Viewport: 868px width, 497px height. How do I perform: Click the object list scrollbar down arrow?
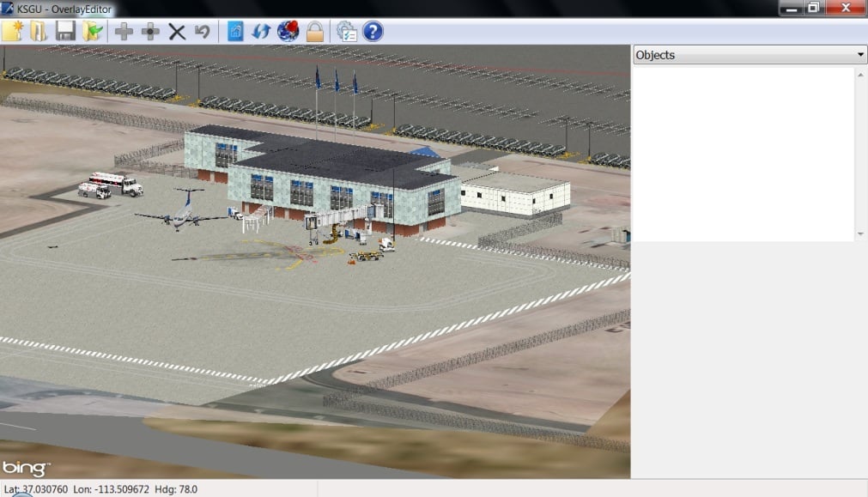tap(860, 233)
